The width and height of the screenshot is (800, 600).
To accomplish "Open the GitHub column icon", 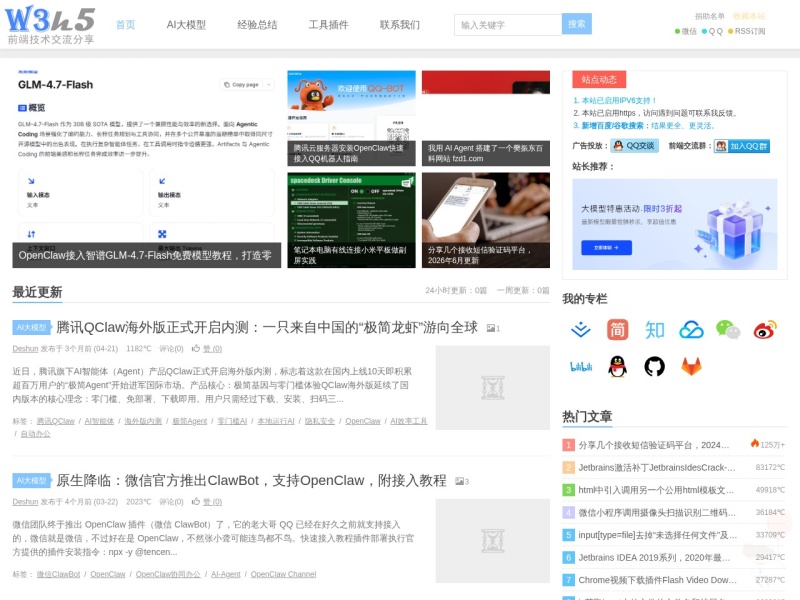I will pyautogui.click(x=655, y=366).
